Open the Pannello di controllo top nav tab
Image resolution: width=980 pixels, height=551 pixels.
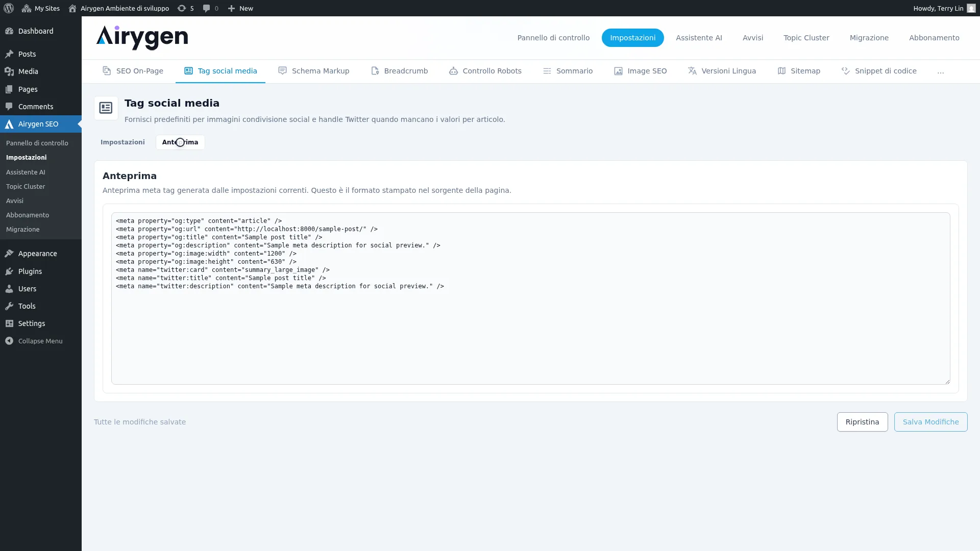click(553, 38)
